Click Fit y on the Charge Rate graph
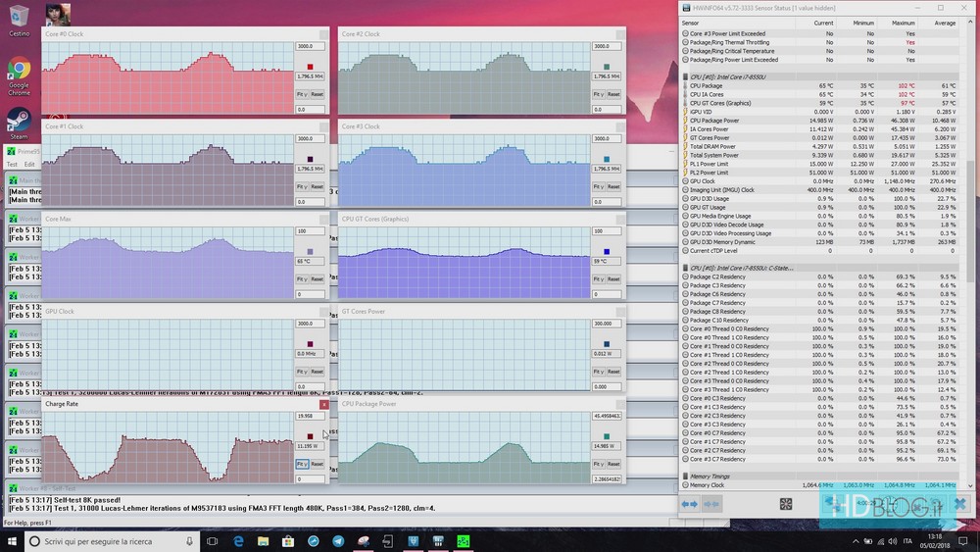This screenshot has height=552, width=980. [302, 464]
